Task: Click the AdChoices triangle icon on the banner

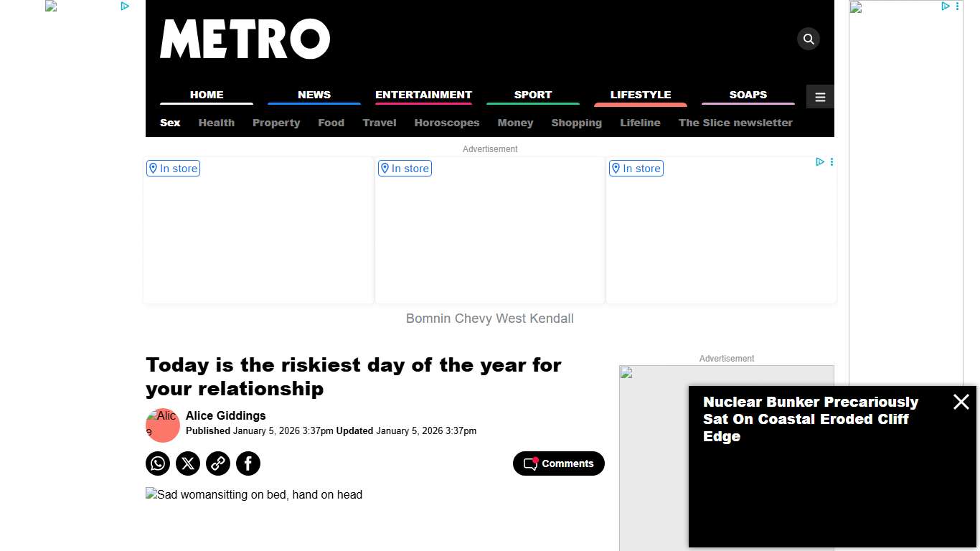Action: click(x=819, y=162)
